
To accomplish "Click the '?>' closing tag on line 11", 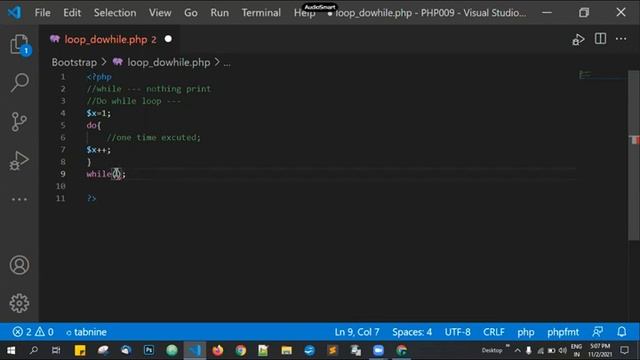I will click(x=91, y=198).
